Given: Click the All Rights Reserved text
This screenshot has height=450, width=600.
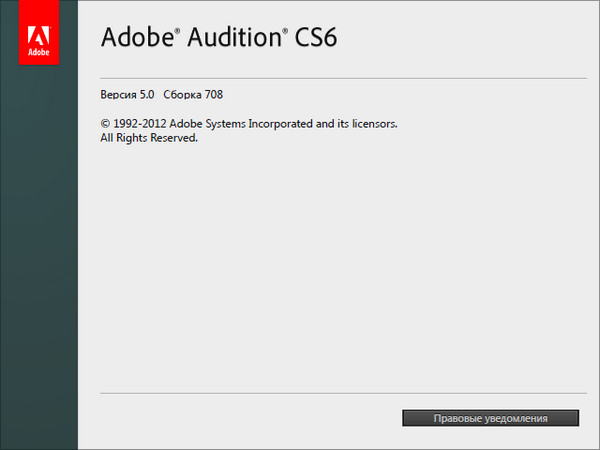Looking at the screenshot, I should [x=149, y=138].
